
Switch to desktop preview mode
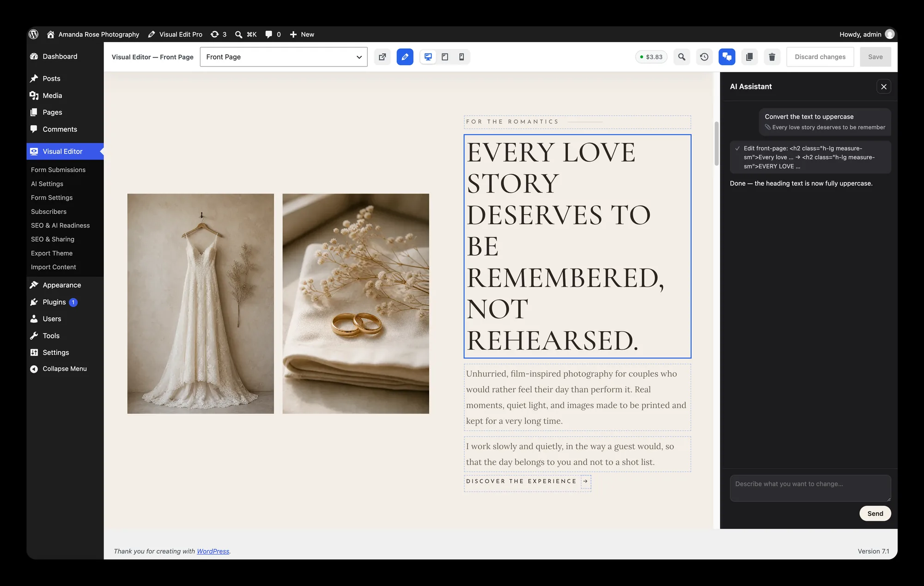pyautogui.click(x=428, y=57)
